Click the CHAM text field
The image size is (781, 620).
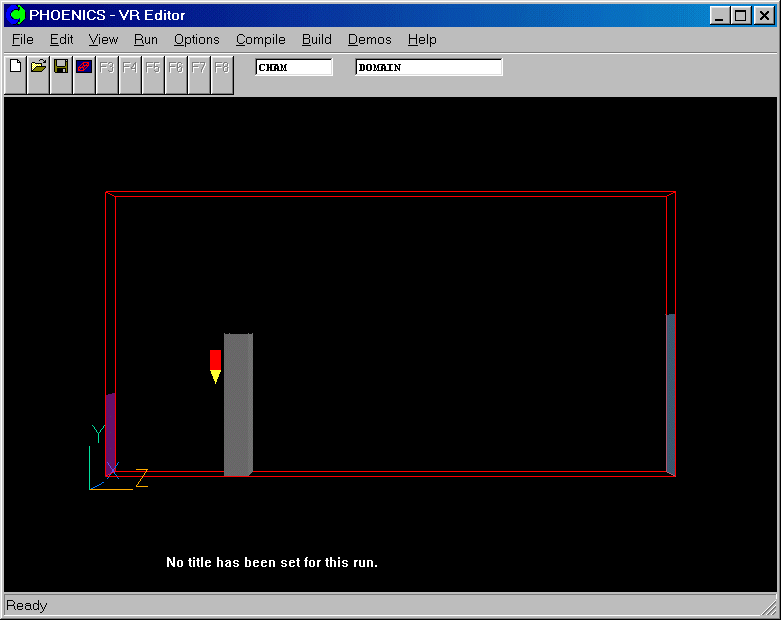pos(294,67)
